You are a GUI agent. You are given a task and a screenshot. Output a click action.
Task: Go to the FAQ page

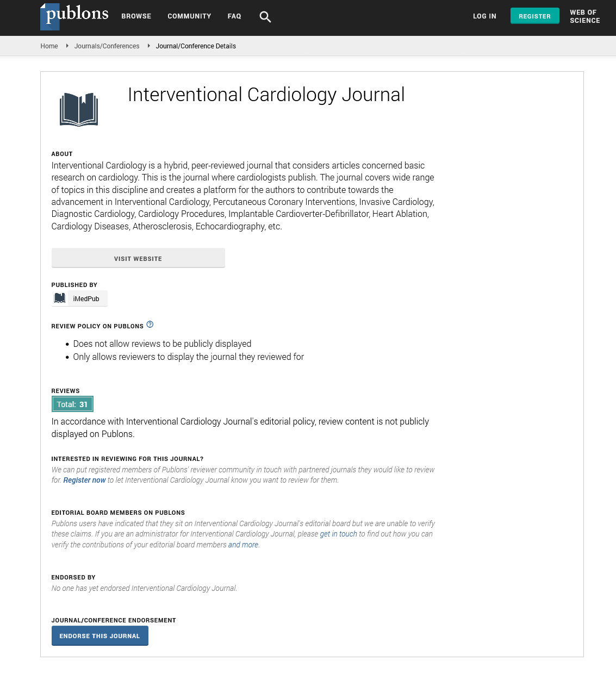[x=234, y=16]
